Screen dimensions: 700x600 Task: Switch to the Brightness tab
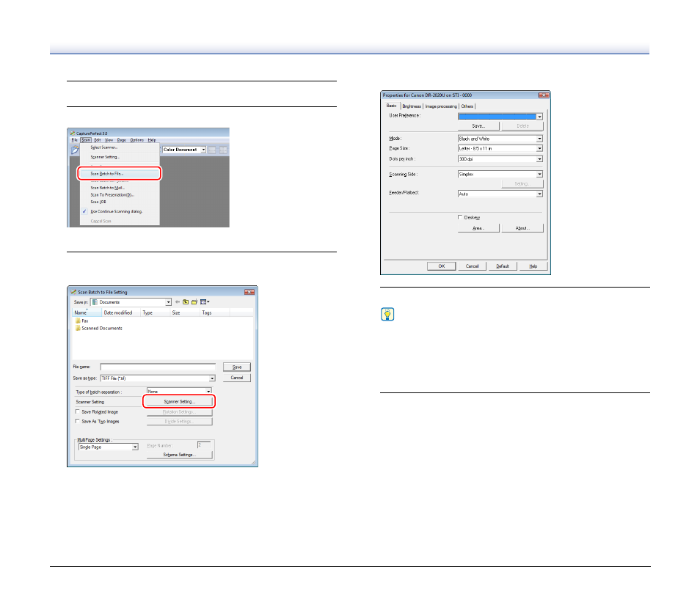[x=412, y=106]
